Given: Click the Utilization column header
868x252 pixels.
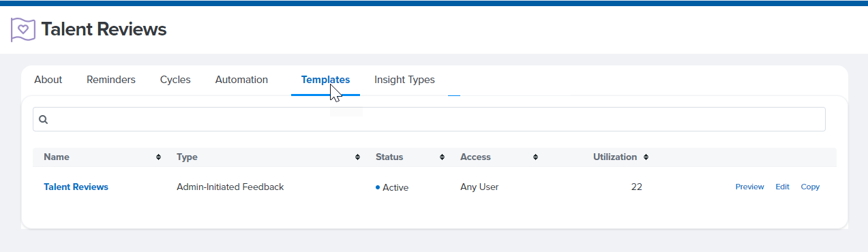Looking at the screenshot, I should click(615, 157).
